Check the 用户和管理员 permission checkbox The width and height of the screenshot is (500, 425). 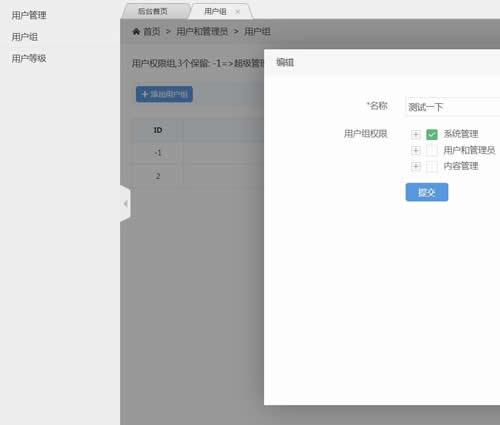(x=432, y=150)
